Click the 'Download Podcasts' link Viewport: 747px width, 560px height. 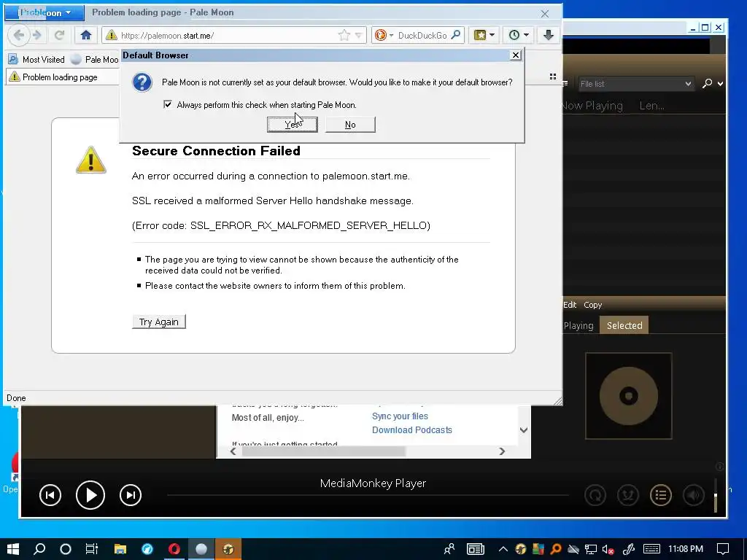[x=411, y=430]
